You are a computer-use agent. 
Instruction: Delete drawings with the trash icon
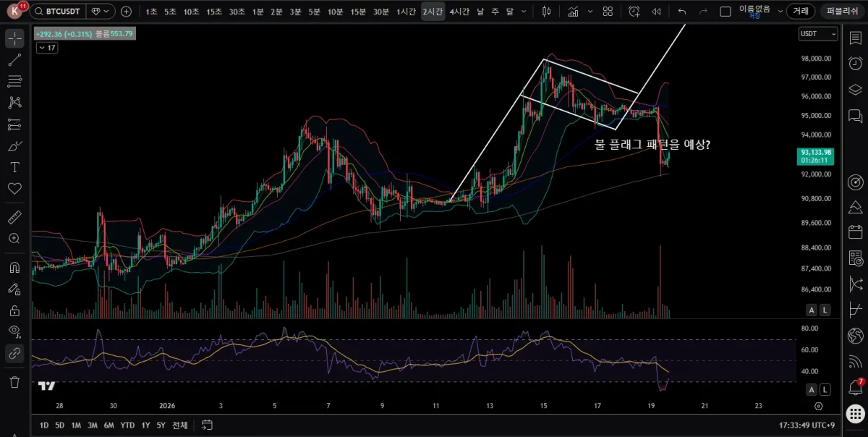tap(14, 381)
